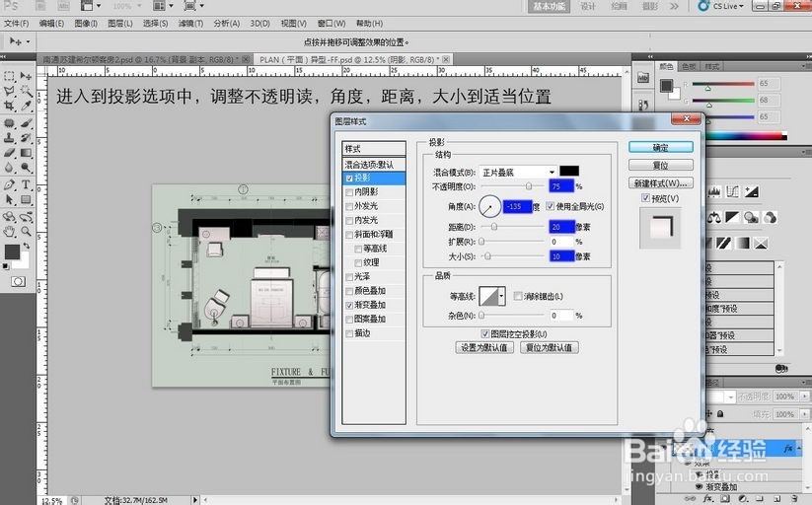The image size is (812, 505).
Task: Open the 文件(F) menu
Action: pos(17,24)
